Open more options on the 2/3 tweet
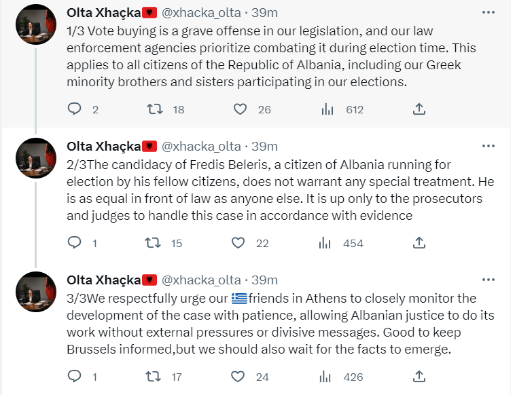Screen dimensions: 532x395 pyautogui.click(x=488, y=146)
